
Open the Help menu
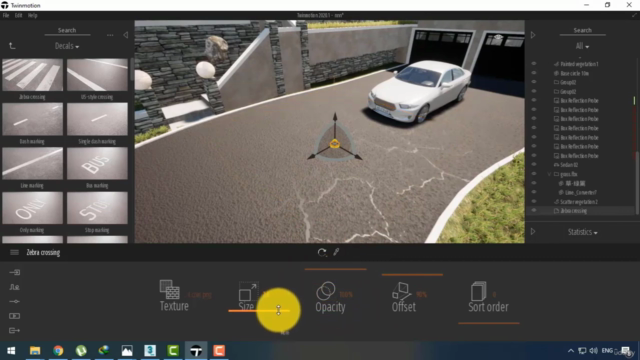(33, 16)
